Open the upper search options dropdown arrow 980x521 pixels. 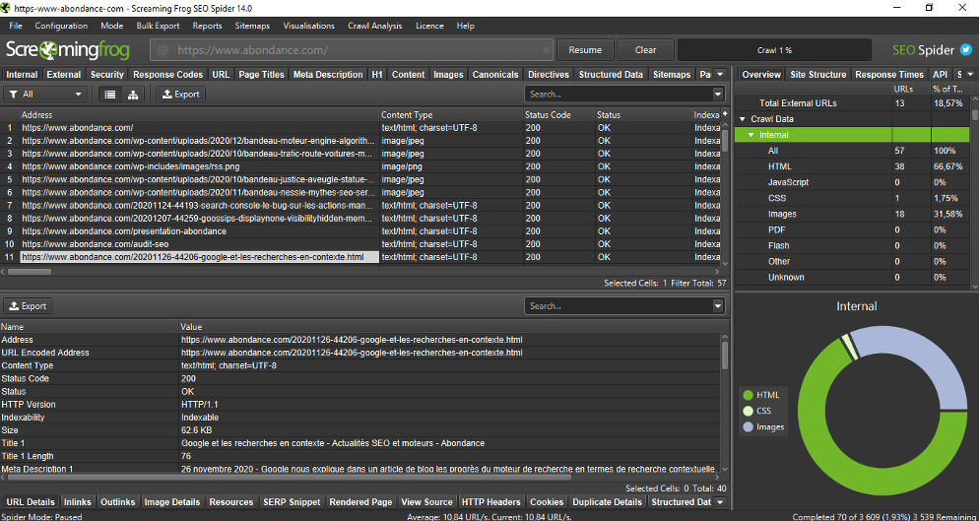pyautogui.click(x=717, y=95)
